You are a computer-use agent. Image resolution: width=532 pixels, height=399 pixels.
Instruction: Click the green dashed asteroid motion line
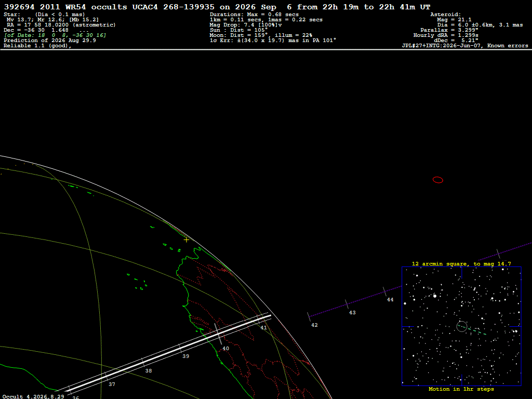point(472,330)
